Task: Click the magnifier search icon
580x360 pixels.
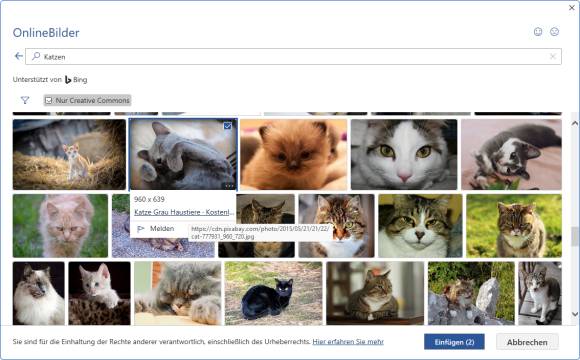Action: [x=36, y=56]
